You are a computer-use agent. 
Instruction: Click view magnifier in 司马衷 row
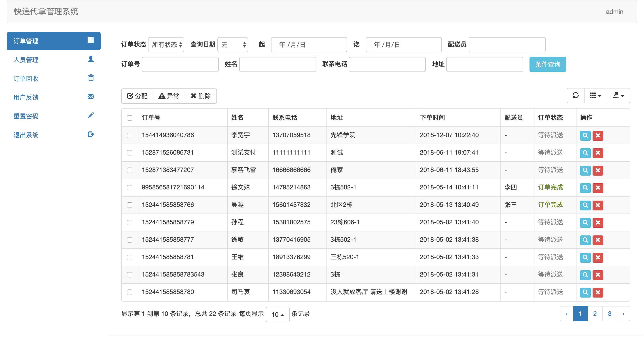[x=585, y=292]
